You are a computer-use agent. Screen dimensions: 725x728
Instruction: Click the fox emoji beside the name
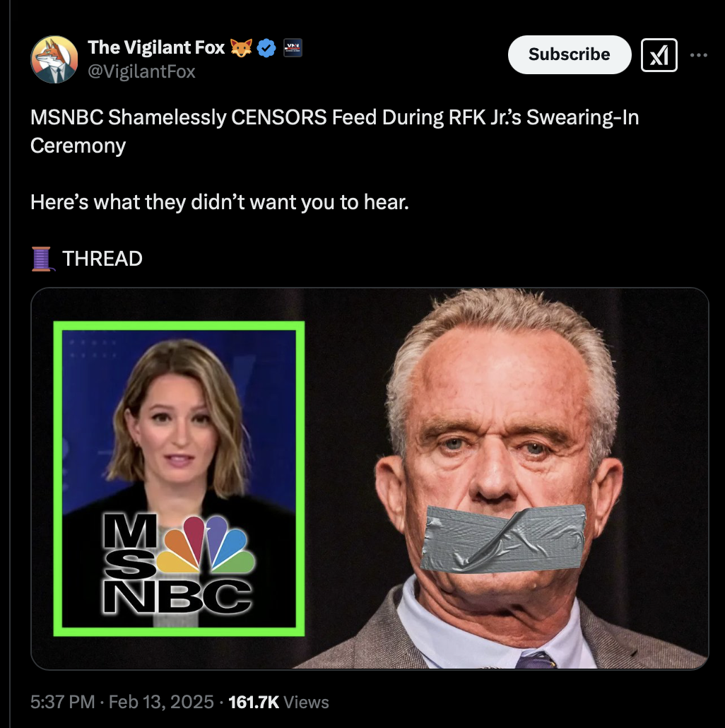[242, 48]
